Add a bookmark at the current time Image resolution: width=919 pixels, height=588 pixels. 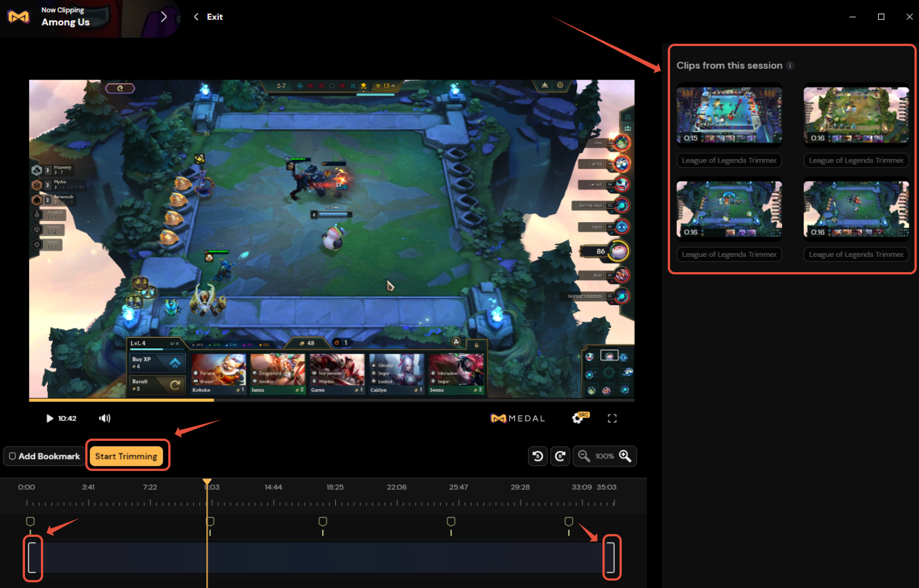pos(44,456)
